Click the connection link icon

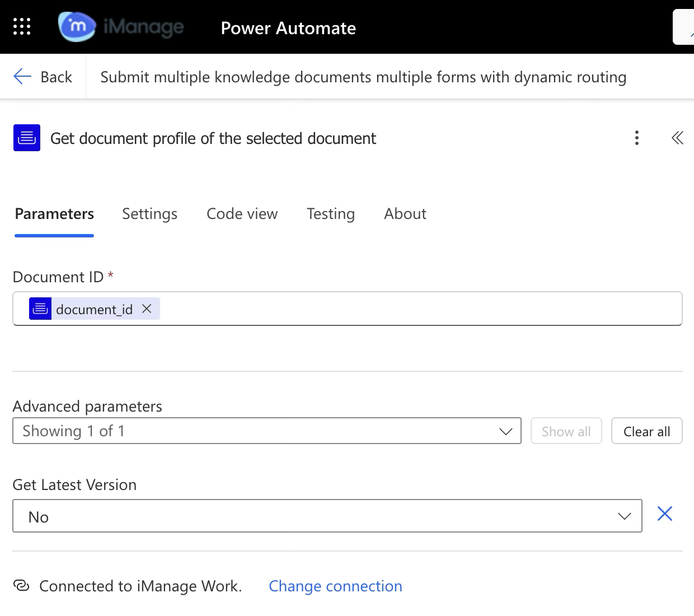[x=21, y=586]
